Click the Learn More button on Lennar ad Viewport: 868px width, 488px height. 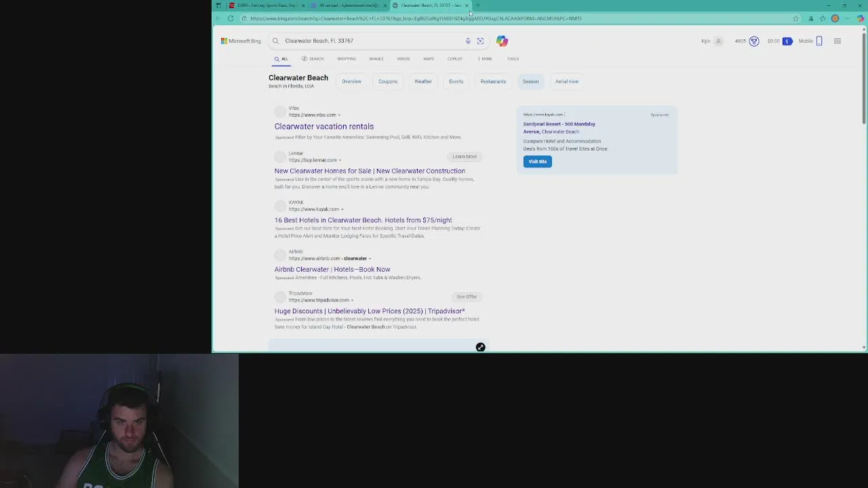click(x=465, y=157)
